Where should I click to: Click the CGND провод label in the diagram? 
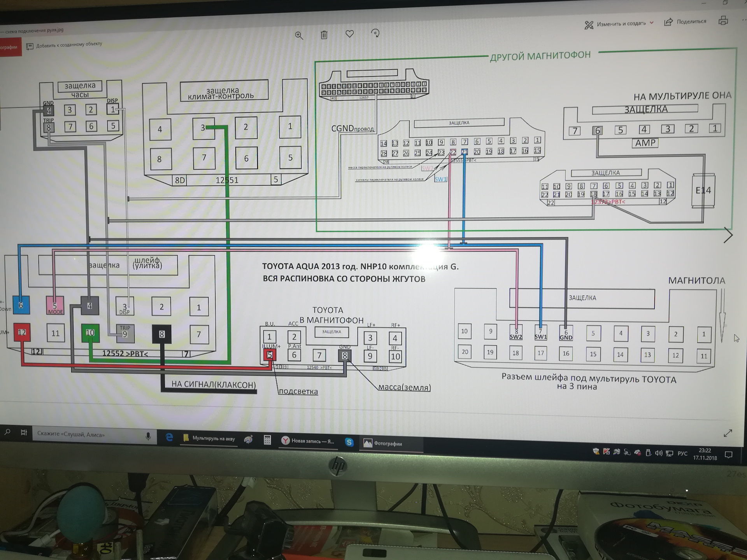[352, 128]
